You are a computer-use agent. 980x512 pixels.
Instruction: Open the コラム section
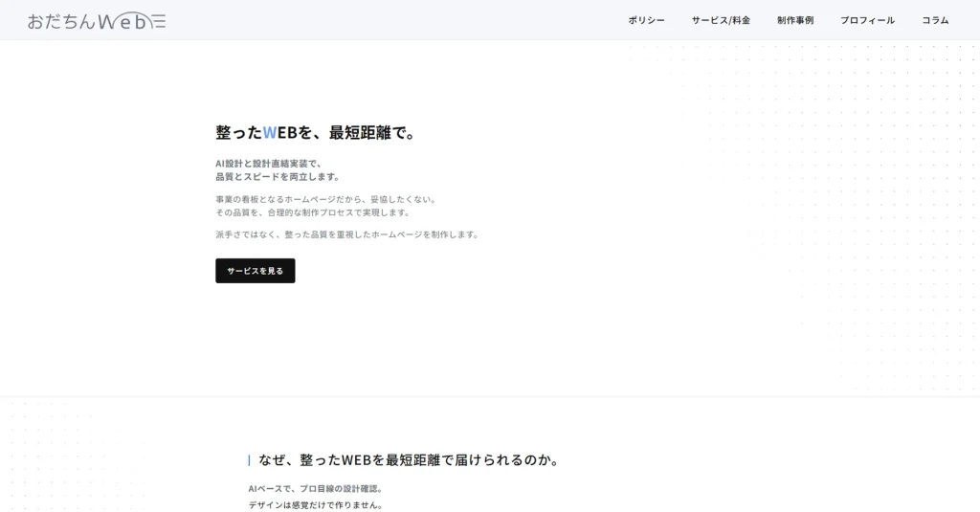coord(935,20)
